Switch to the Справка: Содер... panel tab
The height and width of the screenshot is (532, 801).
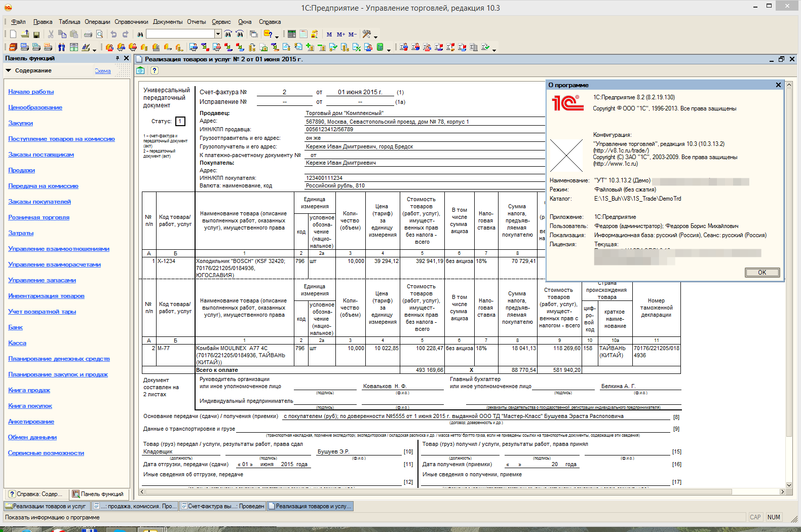(x=35, y=494)
